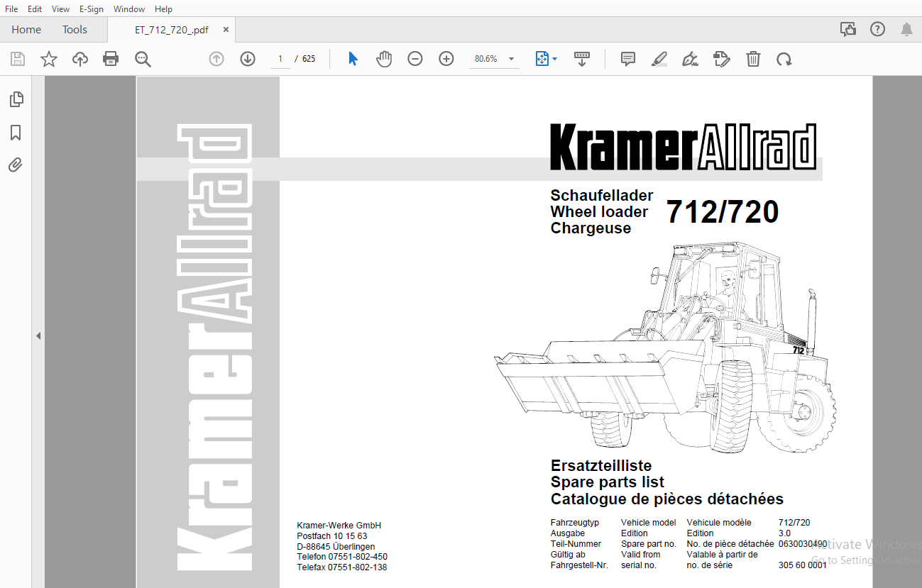Image resolution: width=922 pixels, height=588 pixels.
Task: Click the Fill & Sign stamp icon
Action: click(722, 59)
